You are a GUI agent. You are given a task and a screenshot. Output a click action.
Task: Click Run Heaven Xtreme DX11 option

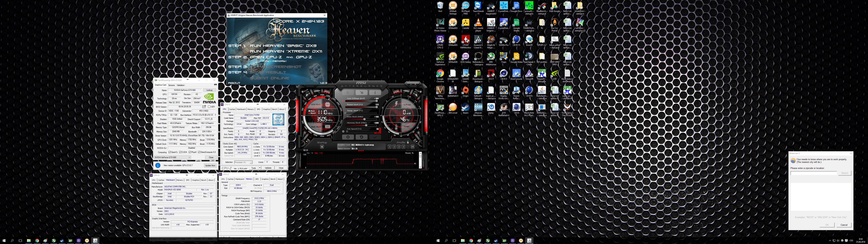286,51
